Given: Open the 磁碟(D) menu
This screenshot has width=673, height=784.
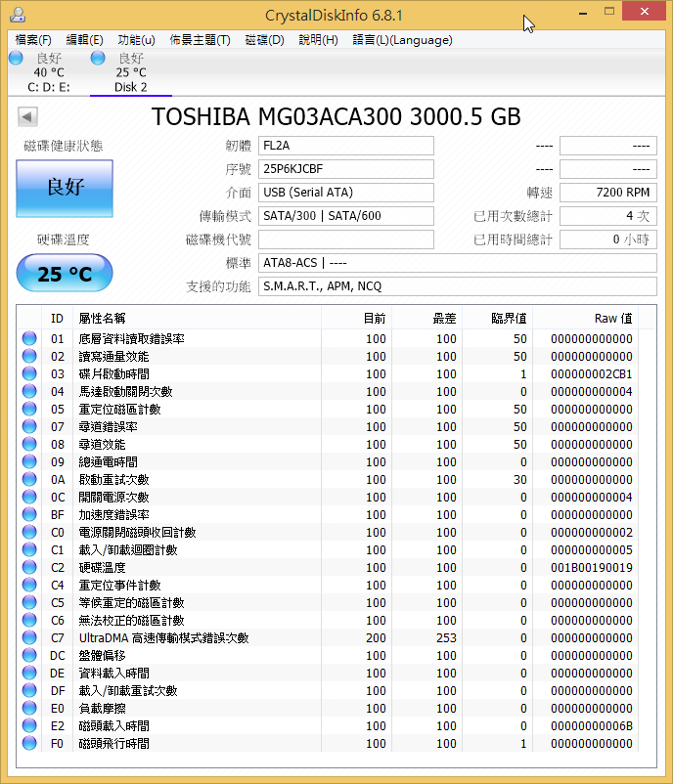Looking at the screenshot, I should [x=265, y=40].
